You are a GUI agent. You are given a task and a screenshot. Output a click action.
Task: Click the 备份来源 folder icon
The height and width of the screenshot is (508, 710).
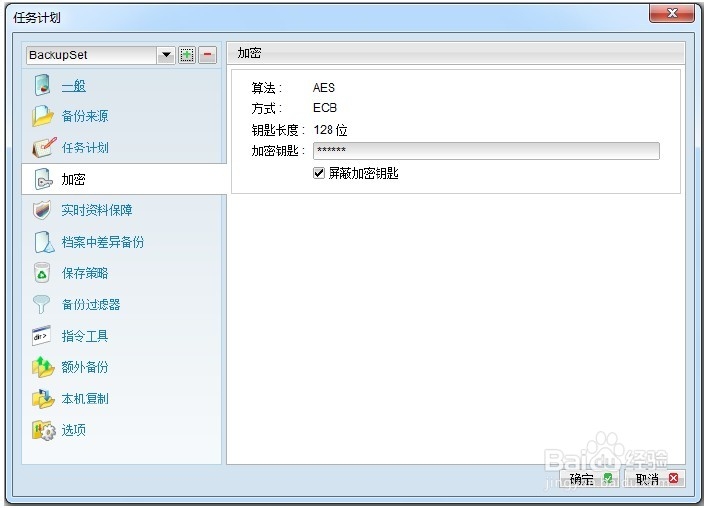43,116
